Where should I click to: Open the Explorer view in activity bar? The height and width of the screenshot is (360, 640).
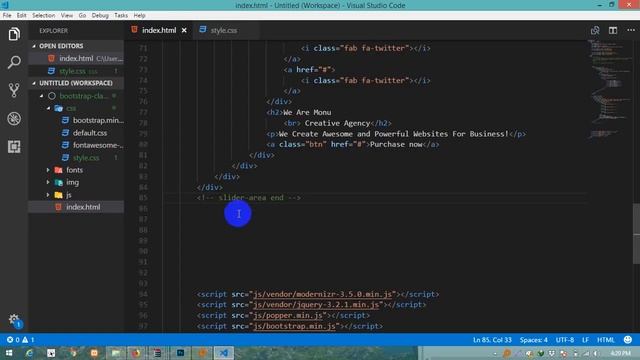pos(14,34)
